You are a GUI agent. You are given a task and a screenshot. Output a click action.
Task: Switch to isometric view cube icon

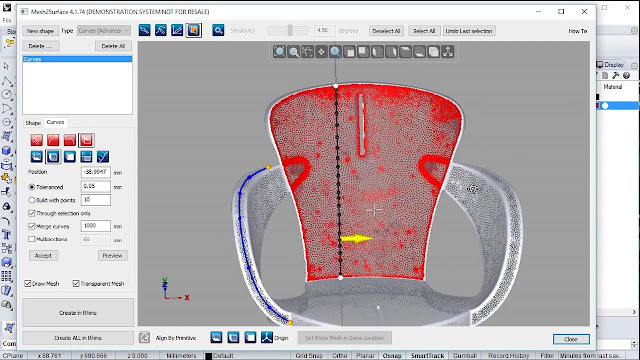[x=433, y=52]
